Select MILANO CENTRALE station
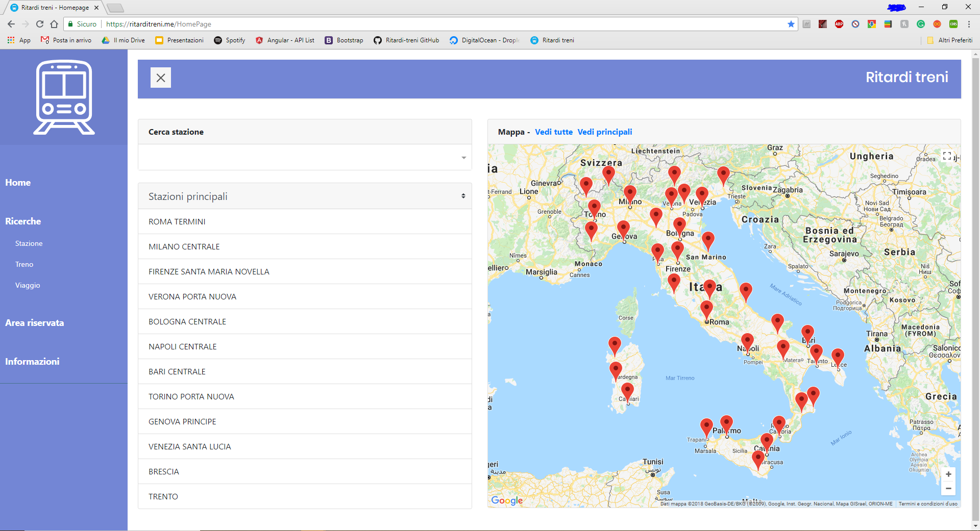The height and width of the screenshot is (531, 980). 305,247
